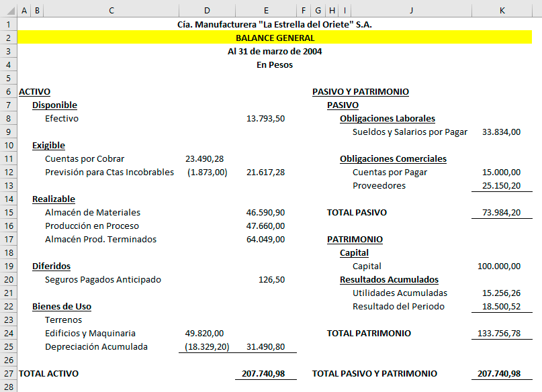Click the select-all corner triangle
This screenshot has height=392, width=542.
[x=10, y=11]
